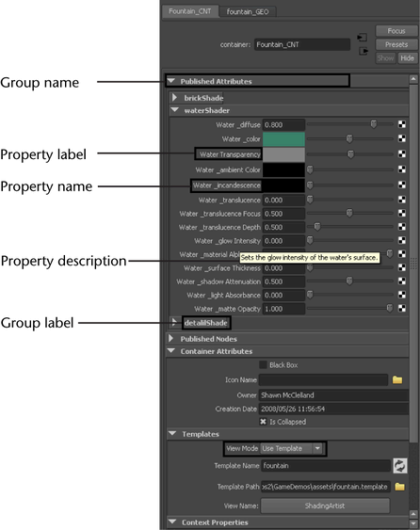This screenshot has width=420, height=530.
Task: Switch to the fountain_GEO tab
Action: tap(248, 12)
